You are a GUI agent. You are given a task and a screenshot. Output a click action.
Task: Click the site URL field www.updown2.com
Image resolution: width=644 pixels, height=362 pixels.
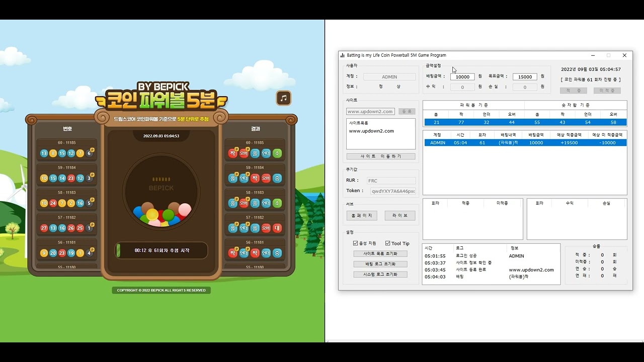tap(370, 112)
